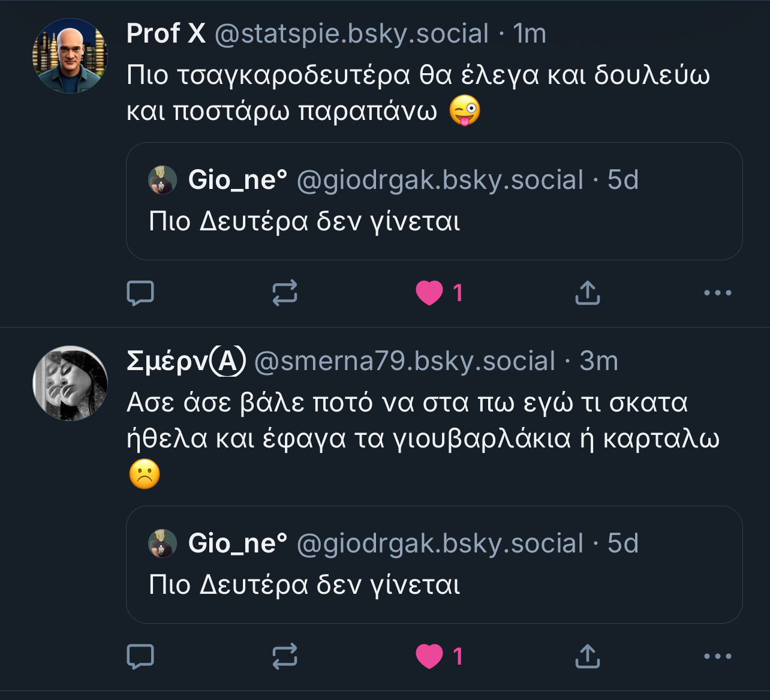
Task: Open Σμέρν(Α)'s profile avatar
Action: [x=70, y=383]
